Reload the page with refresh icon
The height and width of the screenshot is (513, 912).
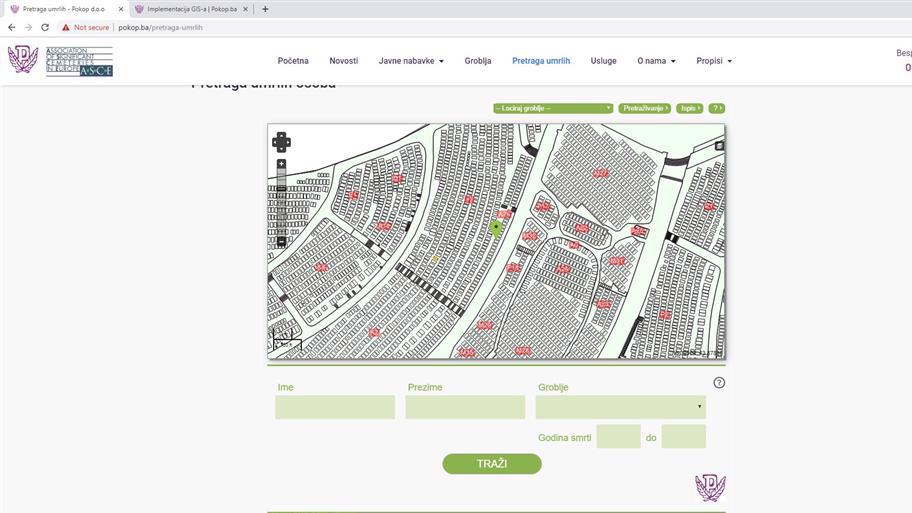click(x=45, y=27)
